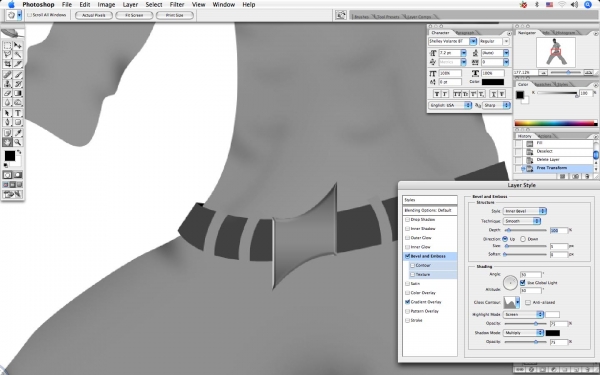Select the Lasso tool
Viewport: 600px width, 375px height.
tap(7, 55)
